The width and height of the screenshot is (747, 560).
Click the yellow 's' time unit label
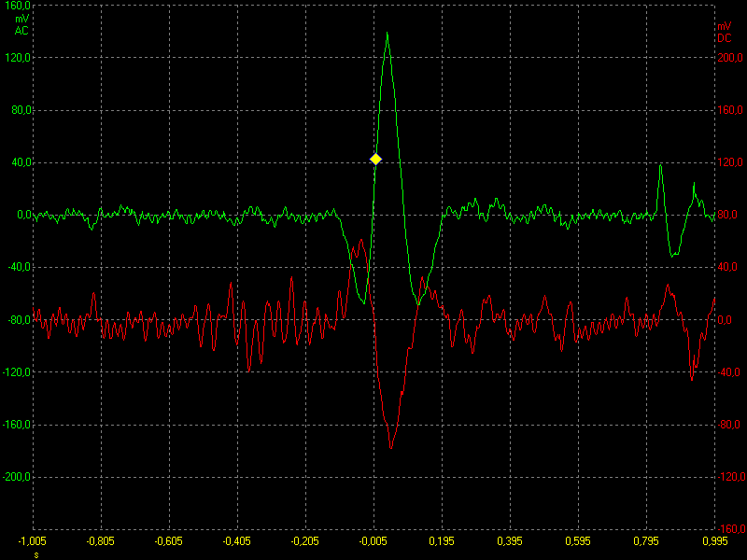(x=36, y=554)
